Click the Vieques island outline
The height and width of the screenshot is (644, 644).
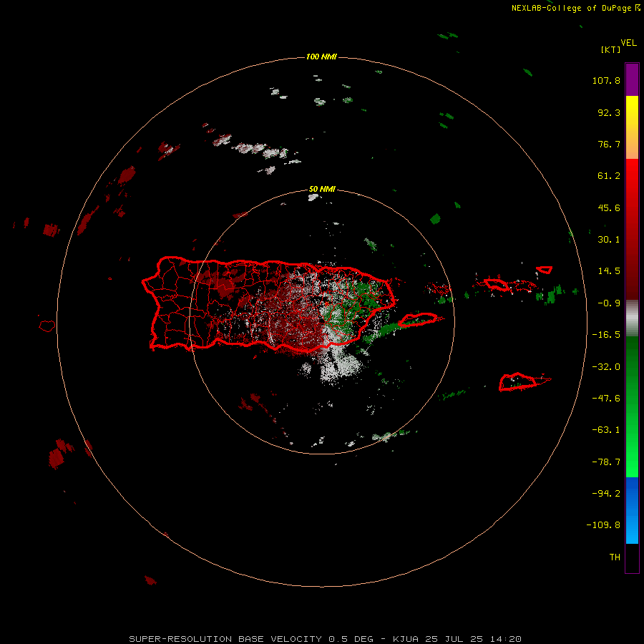point(417,320)
